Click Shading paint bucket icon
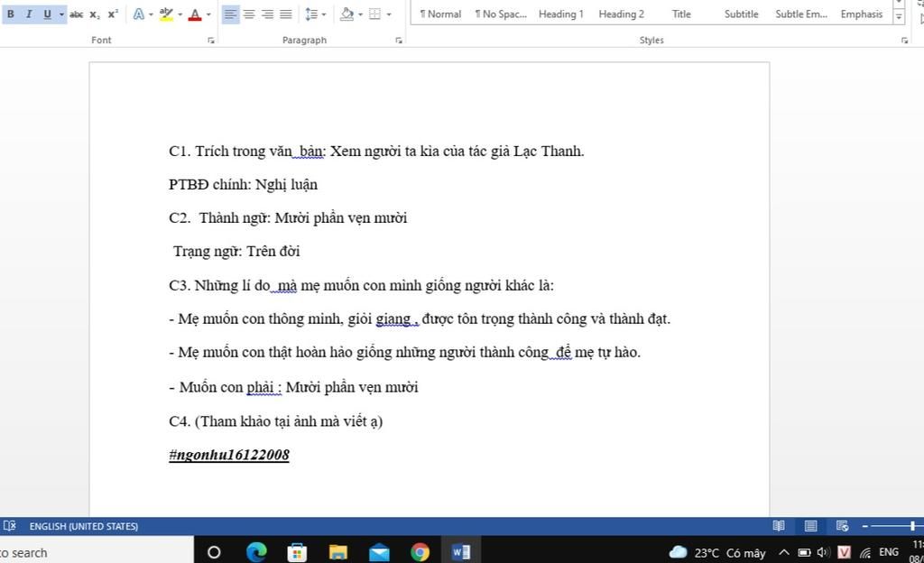The height and width of the screenshot is (563, 924). pos(347,14)
